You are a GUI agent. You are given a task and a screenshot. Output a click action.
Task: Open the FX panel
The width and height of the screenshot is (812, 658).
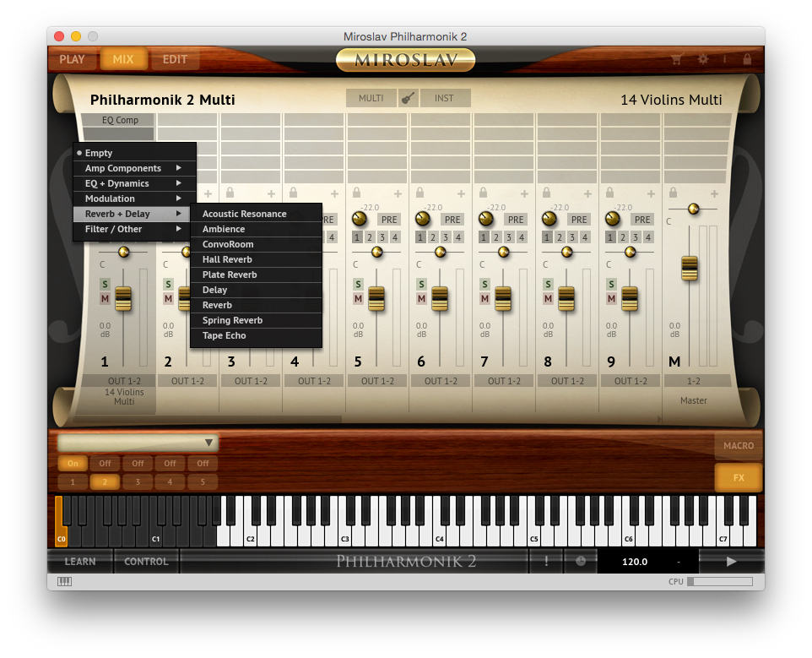(x=738, y=476)
